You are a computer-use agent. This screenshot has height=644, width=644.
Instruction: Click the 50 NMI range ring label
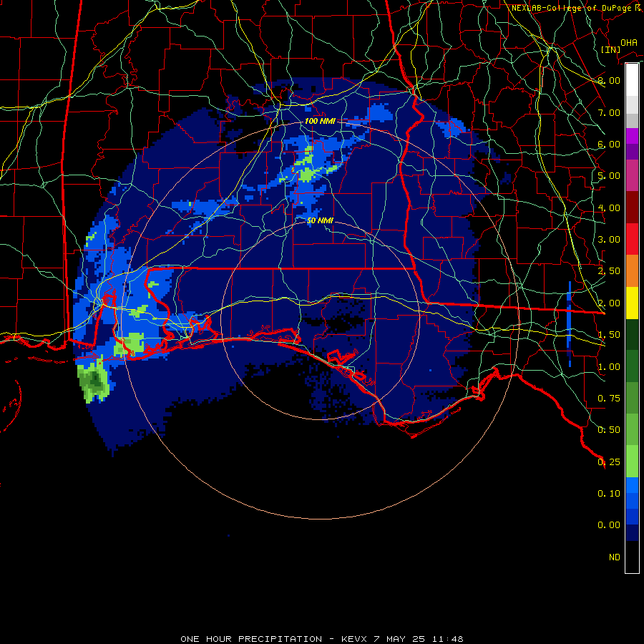320,220
